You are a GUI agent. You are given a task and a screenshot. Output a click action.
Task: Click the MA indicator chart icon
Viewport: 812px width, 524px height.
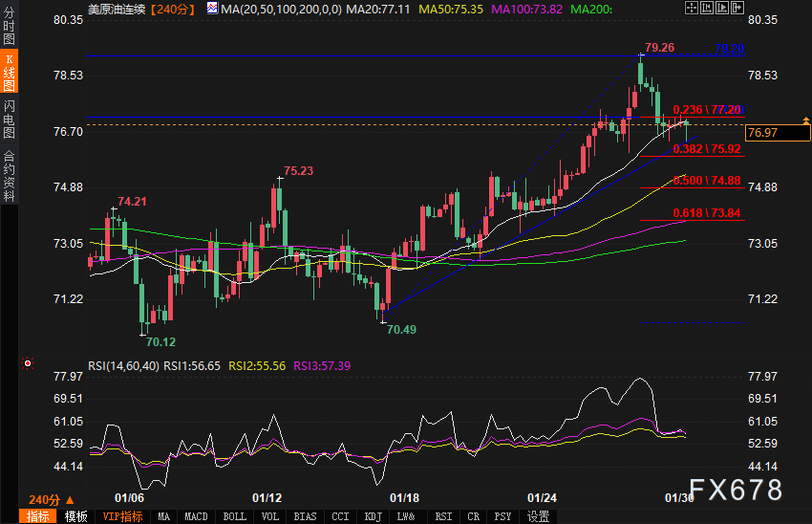[211, 9]
